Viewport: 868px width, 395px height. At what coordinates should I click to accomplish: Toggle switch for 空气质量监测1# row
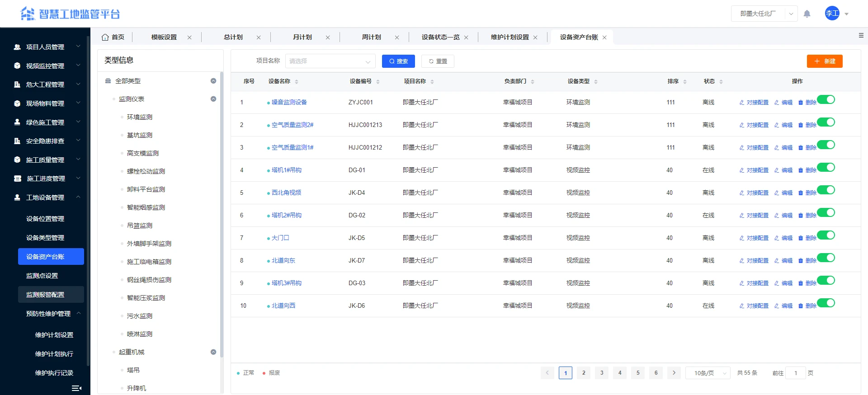826,145
